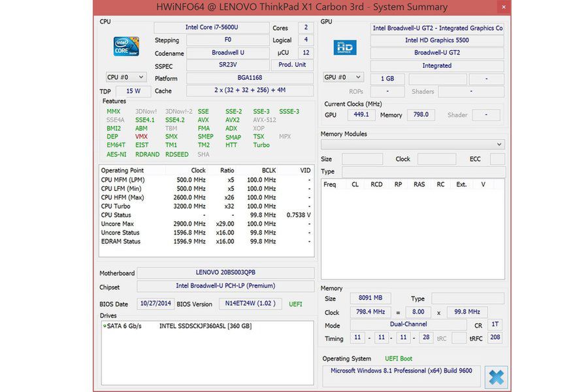Select the CPU MFM (LPM) row
Viewport: 588px width, 392px height.
(x=206, y=180)
